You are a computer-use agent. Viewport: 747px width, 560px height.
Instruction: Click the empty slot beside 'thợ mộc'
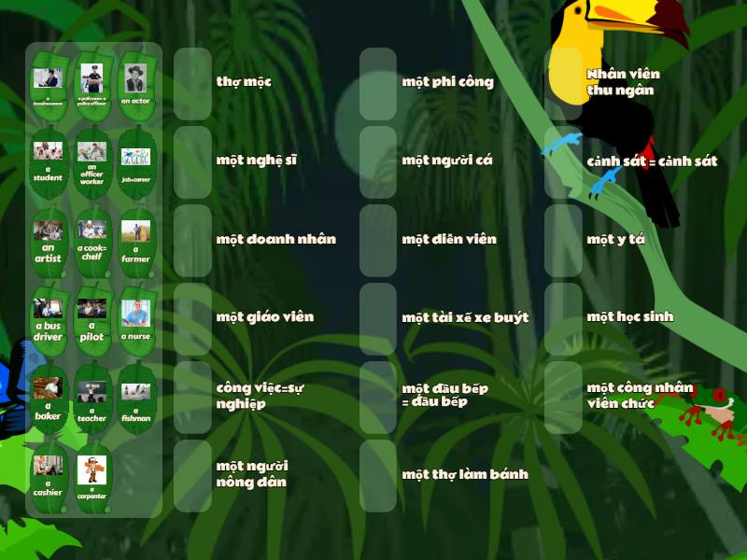pos(192,84)
